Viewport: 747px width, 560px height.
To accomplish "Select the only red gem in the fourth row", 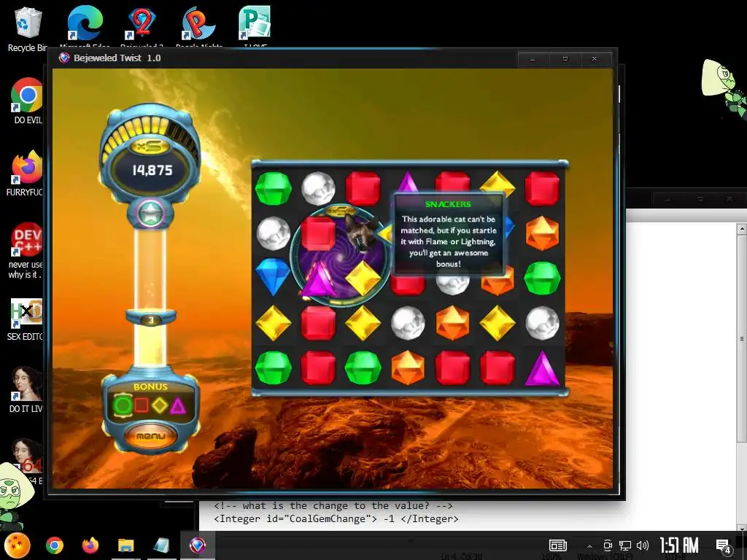I will tap(318, 323).
